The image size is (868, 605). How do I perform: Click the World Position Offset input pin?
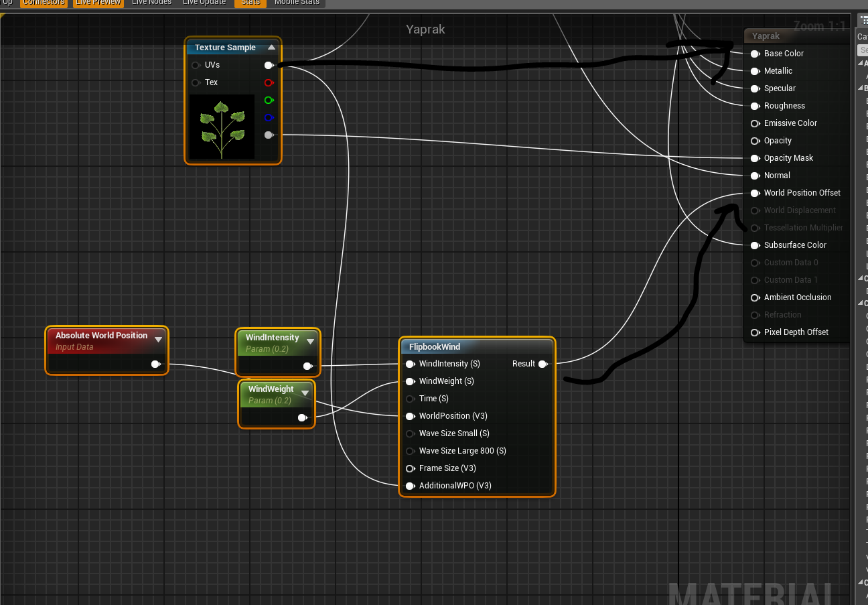pos(755,193)
